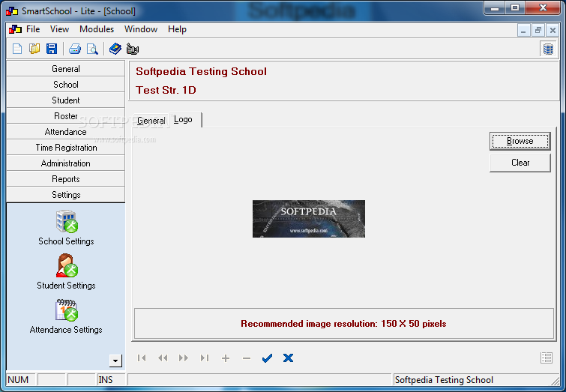The image size is (566, 392).
Task: Collapse the Settings sidebar section
Action: click(66, 195)
